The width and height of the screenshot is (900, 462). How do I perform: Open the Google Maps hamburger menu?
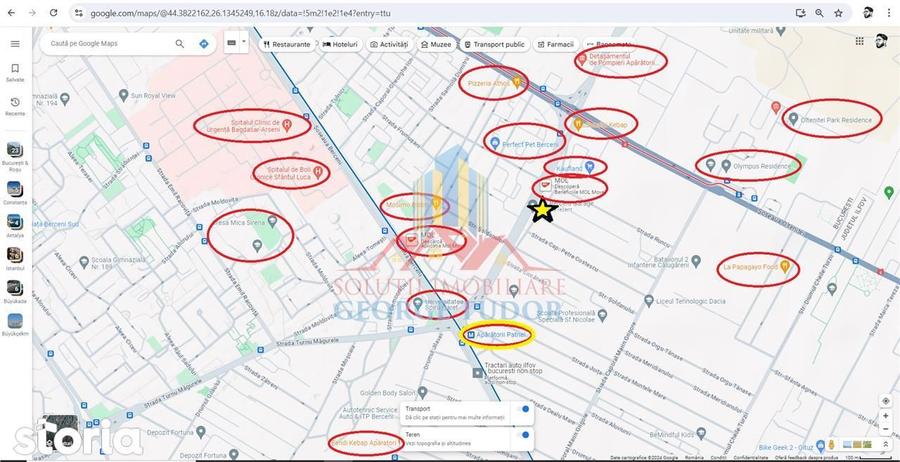pos(15,44)
